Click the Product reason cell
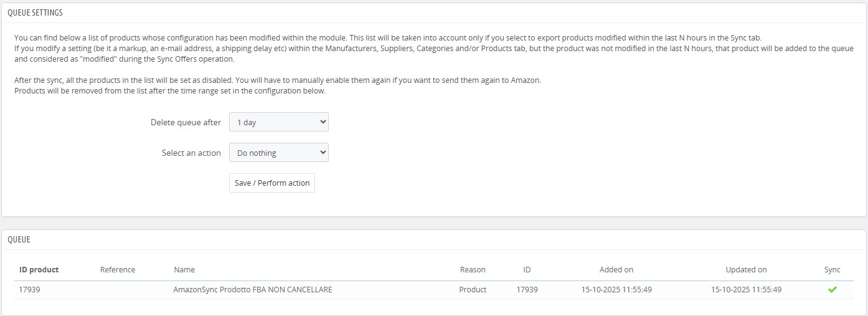This screenshot has height=316, width=868. [473, 289]
